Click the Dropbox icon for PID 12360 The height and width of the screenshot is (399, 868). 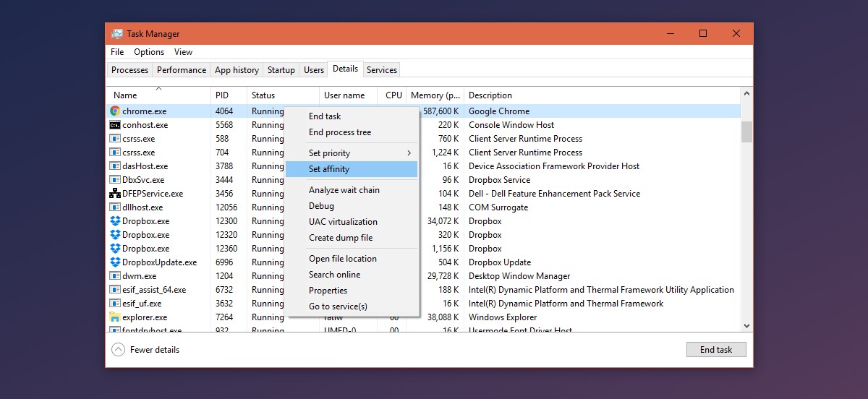pos(115,249)
